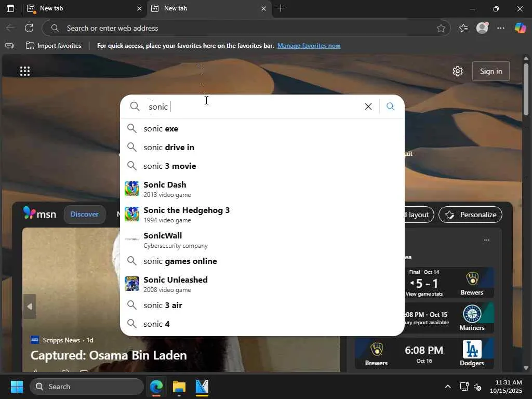Open 'Captured: Osama Bin Laden' headline
The image size is (532, 399).
(109, 355)
